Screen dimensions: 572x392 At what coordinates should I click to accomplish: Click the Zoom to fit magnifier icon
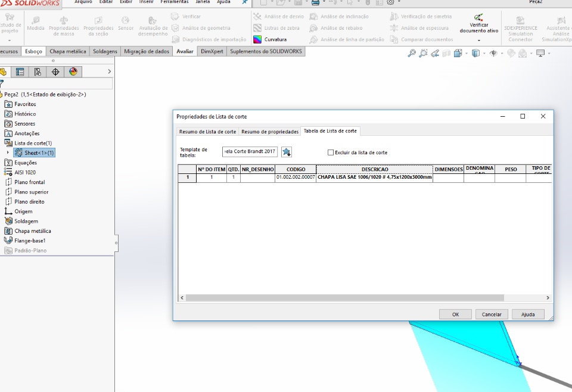coord(412,54)
